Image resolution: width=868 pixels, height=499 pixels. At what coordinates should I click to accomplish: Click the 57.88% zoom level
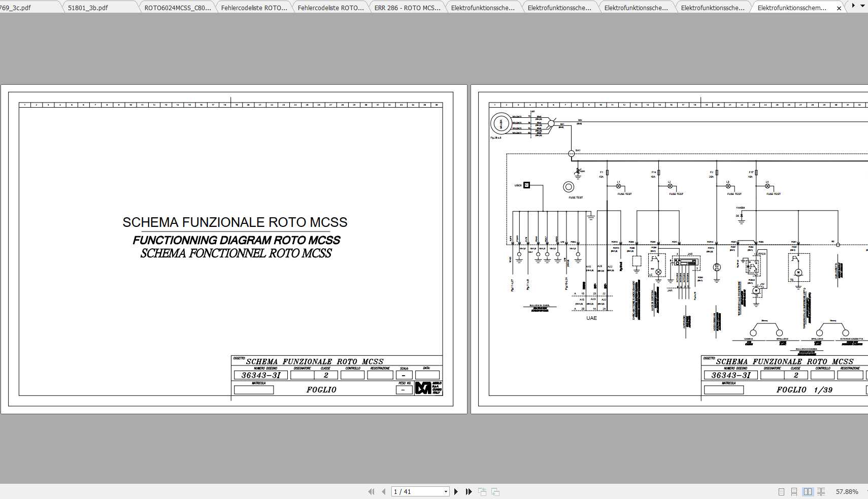tap(847, 491)
